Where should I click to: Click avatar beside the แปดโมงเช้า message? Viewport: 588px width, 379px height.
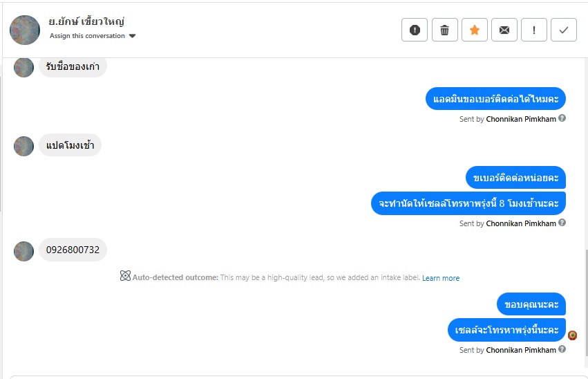[x=24, y=146]
